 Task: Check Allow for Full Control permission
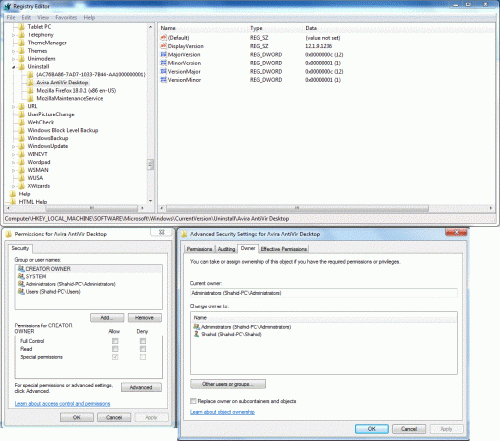115,341
